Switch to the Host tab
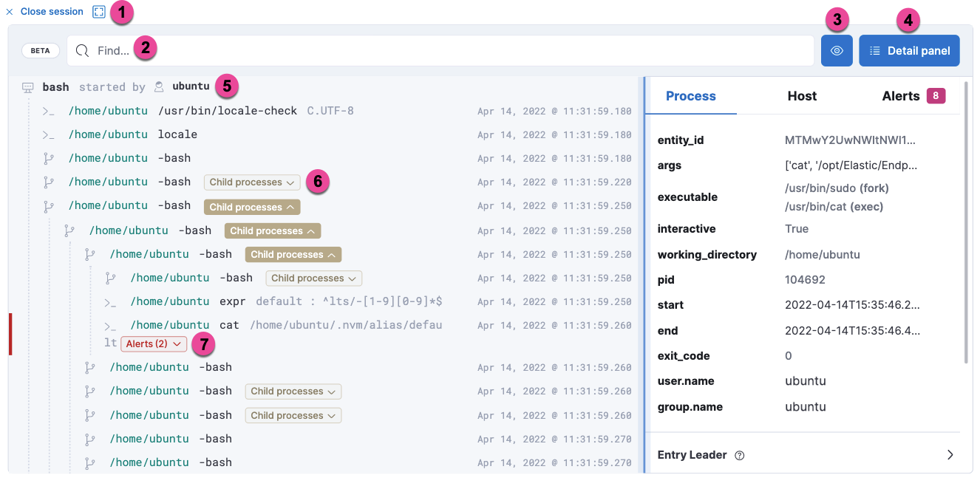 pos(802,96)
